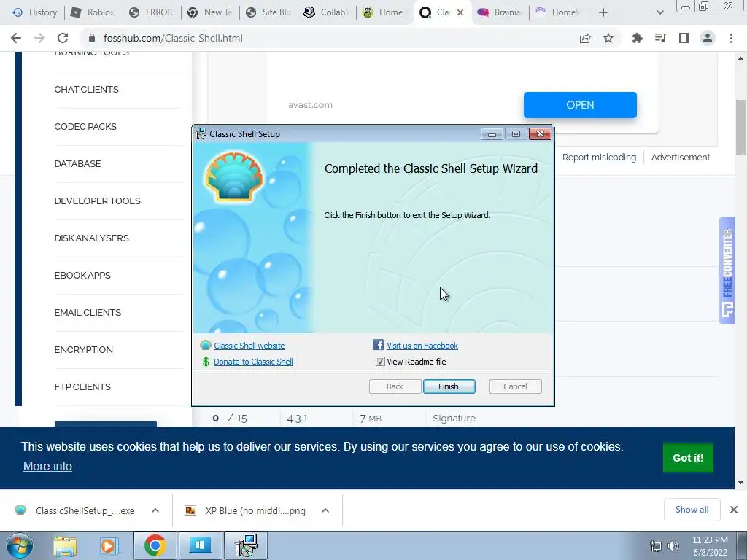Click the browser forward arrow
Viewport: 747px width, 560px height.
(39, 38)
